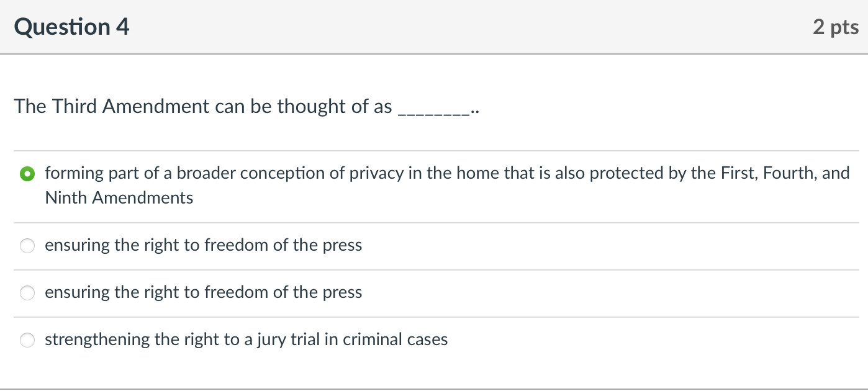Click the Question 4 header

[x=72, y=27]
